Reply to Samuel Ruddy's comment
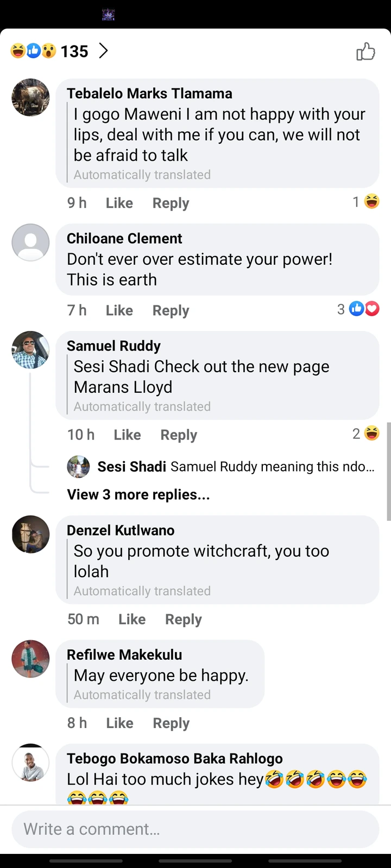 point(179,435)
